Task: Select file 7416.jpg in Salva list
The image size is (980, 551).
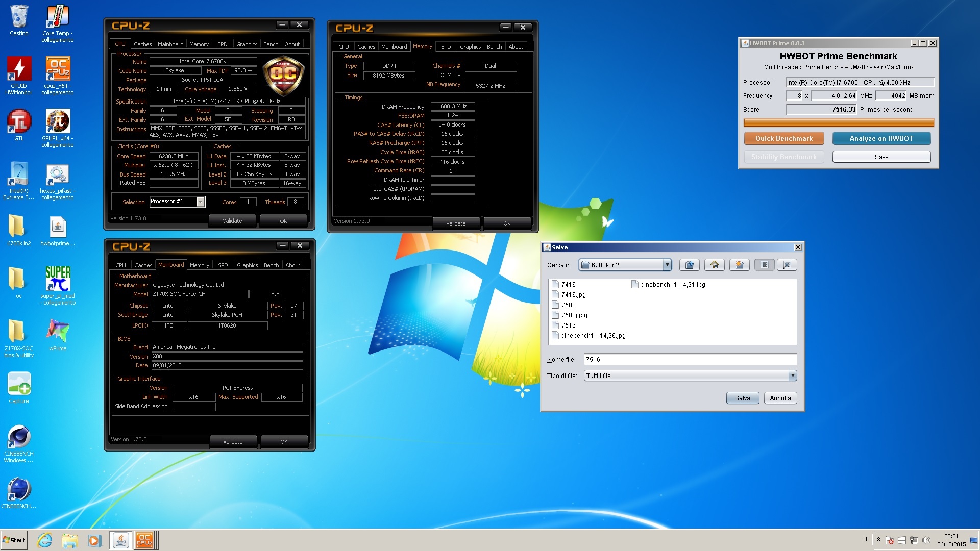Action: point(569,295)
